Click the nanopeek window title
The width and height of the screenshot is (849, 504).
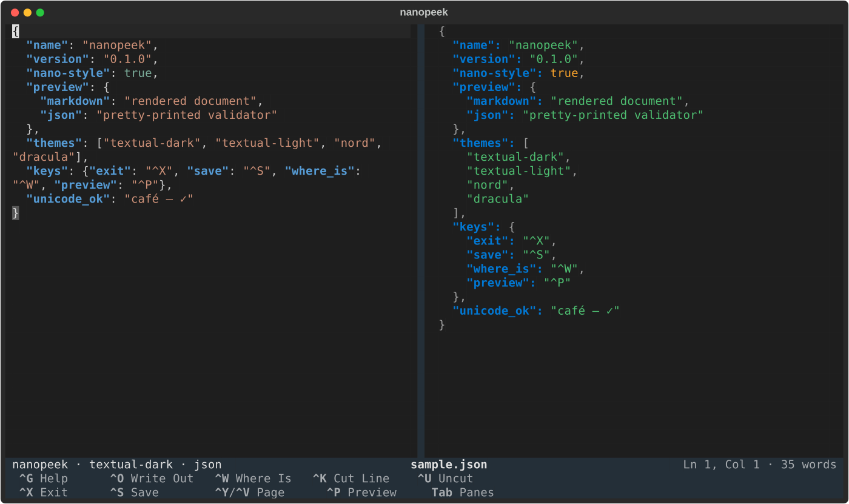(424, 12)
